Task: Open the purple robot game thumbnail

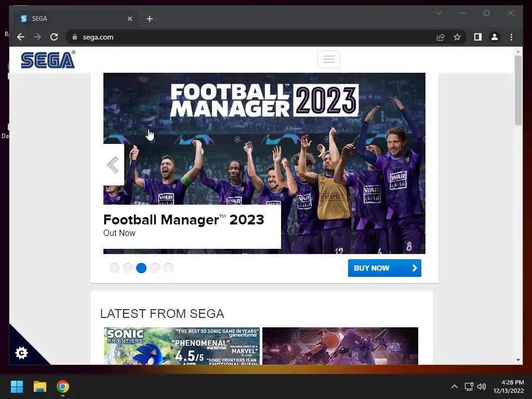Action: click(340, 346)
